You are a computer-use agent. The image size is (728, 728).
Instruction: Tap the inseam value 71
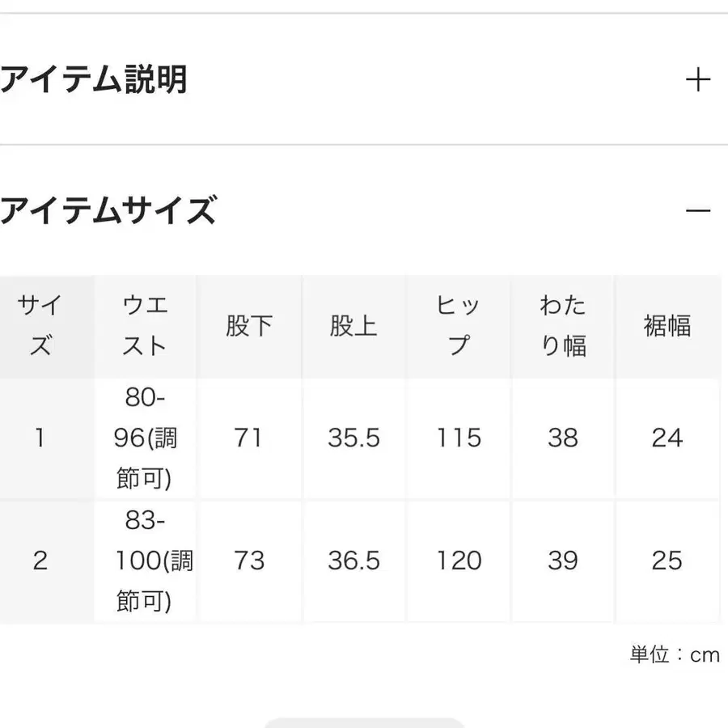tap(249, 438)
